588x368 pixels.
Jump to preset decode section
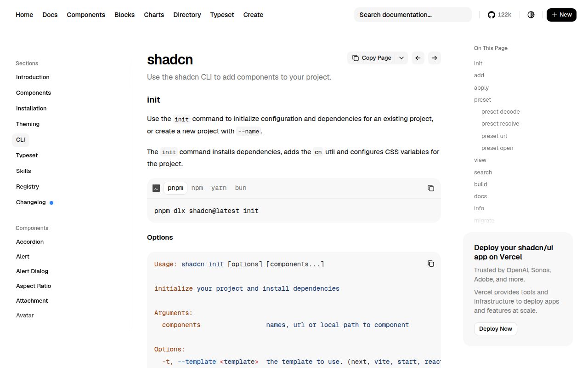(501, 112)
